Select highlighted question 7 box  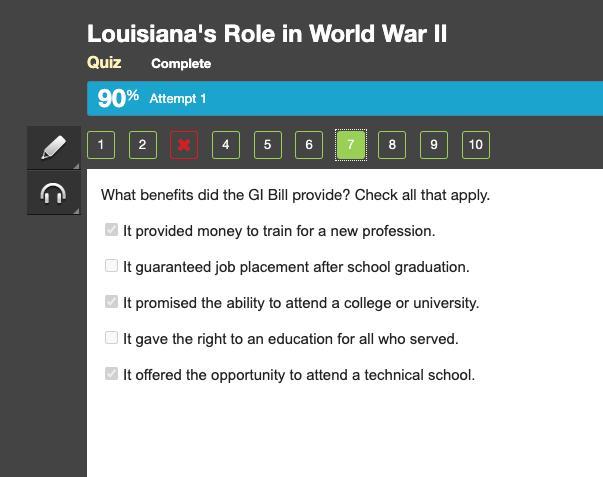[x=350, y=145]
